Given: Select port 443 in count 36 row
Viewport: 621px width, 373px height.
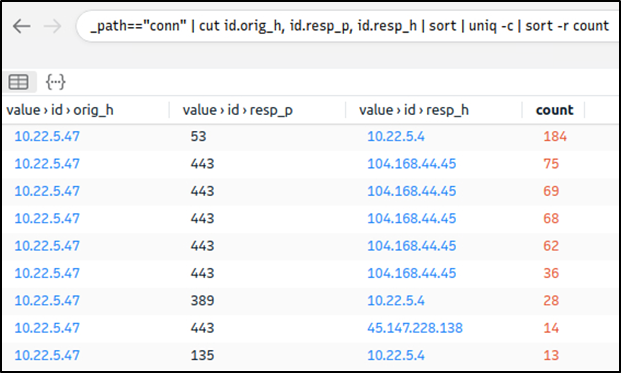Looking at the screenshot, I should coord(202,273).
